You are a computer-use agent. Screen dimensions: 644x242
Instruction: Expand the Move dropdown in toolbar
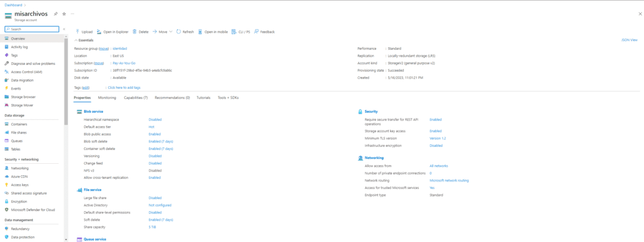tap(163, 32)
